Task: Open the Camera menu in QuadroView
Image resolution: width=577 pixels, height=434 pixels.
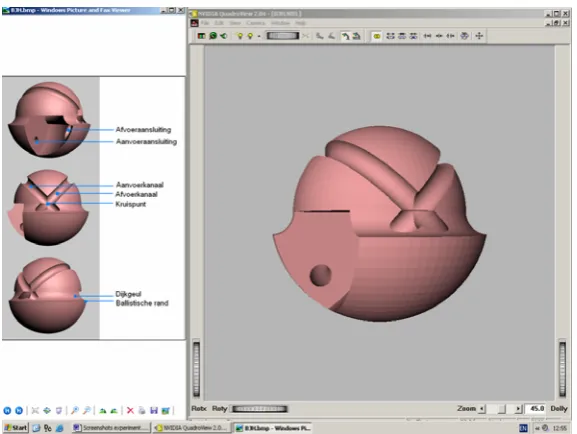Action: (256, 23)
